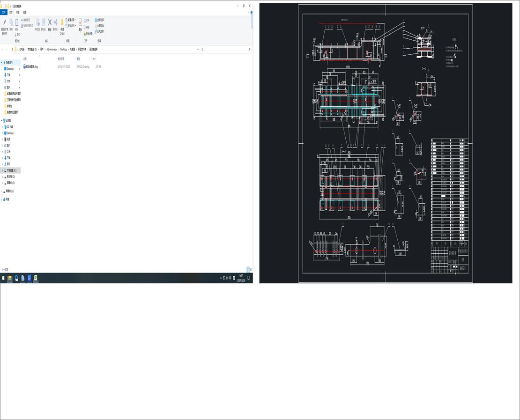The width and height of the screenshot is (520, 420).
Task: Click the Paste icon in Explorer ribbon
Action: point(17,22)
